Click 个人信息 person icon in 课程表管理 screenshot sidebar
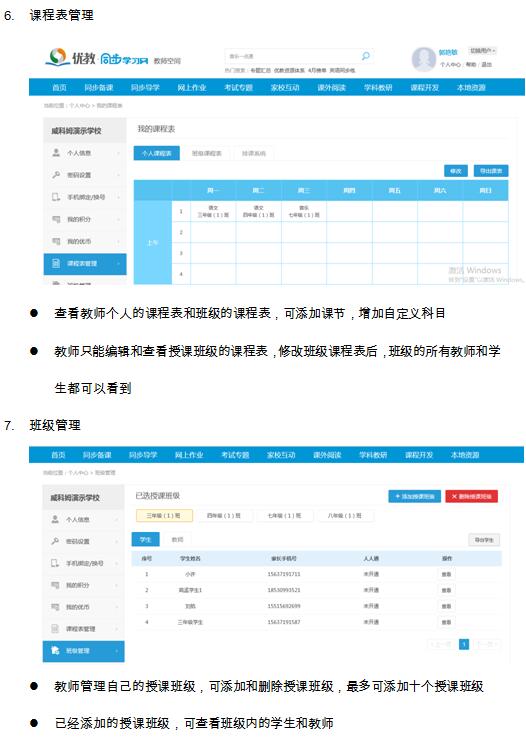The width and height of the screenshot is (526, 738). (56, 152)
